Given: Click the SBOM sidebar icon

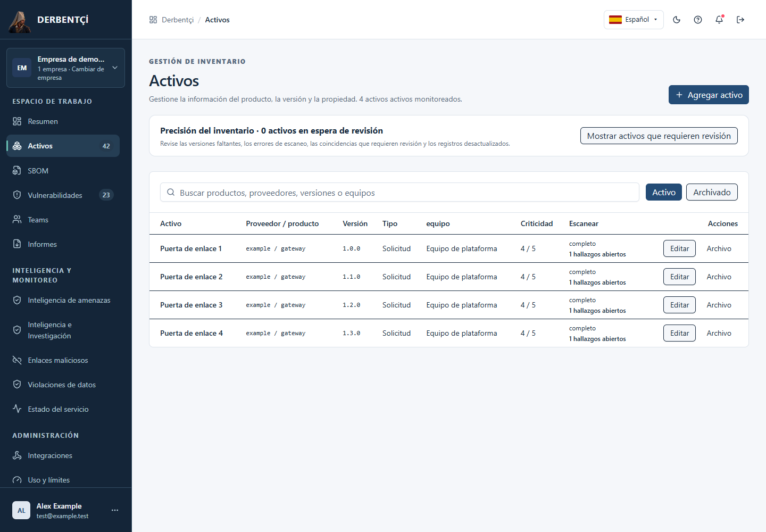Looking at the screenshot, I should pyautogui.click(x=17, y=171).
